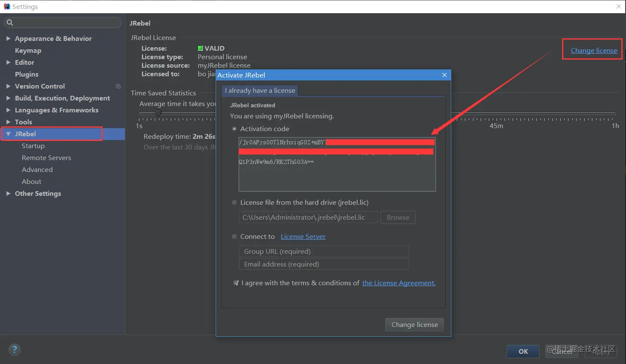This screenshot has height=364, width=626.
Task: Expand the Other Settings node
Action: (x=8, y=193)
